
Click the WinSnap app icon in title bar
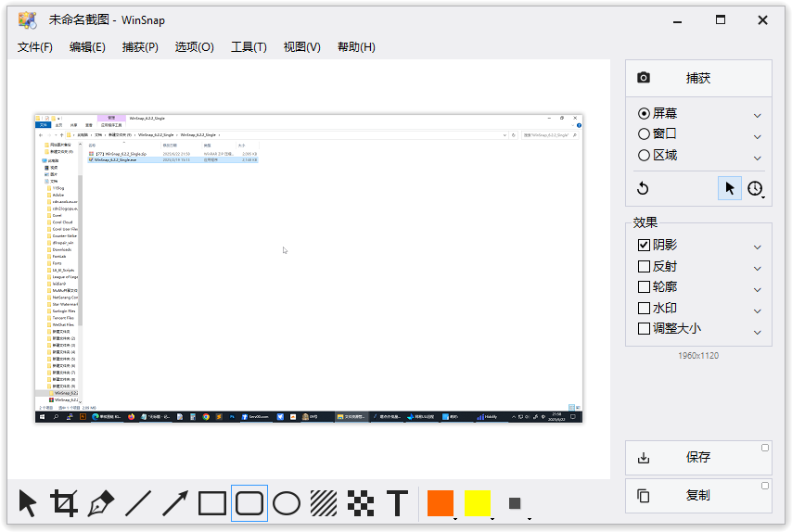(27, 20)
